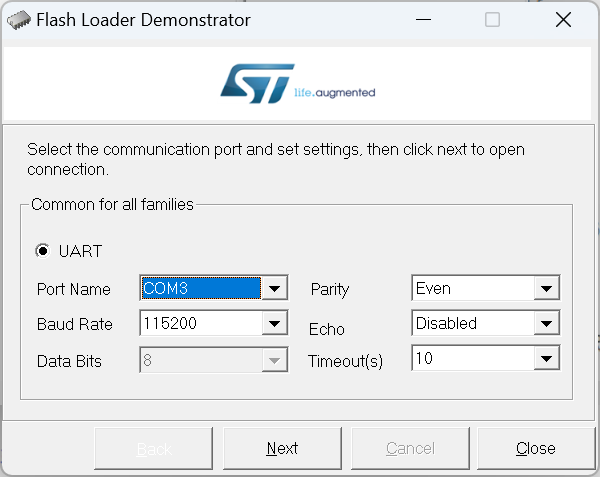Click the Flash Loader chip icon in title bar
603x480 pixels.
(x=19, y=20)
